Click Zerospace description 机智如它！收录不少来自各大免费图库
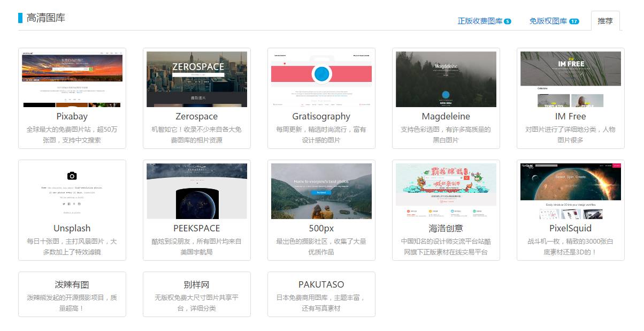The width and height of the screenshot is (644, 331). (197, 135)
